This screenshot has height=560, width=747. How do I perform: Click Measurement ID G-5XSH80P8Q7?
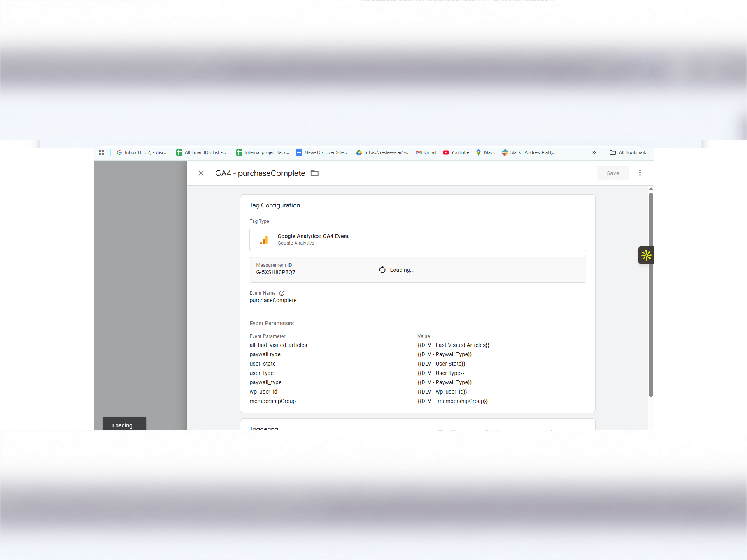(x=275, y=272)
